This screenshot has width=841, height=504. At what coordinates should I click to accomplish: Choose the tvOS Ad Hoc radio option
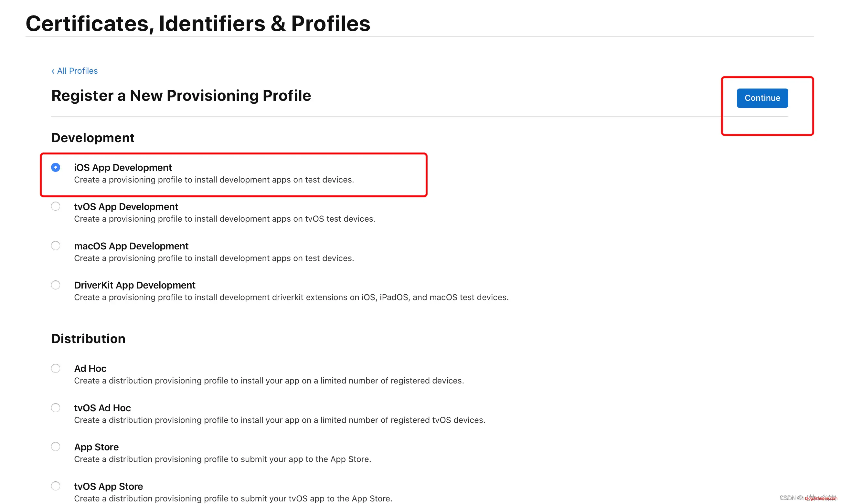tap(56, 407)
